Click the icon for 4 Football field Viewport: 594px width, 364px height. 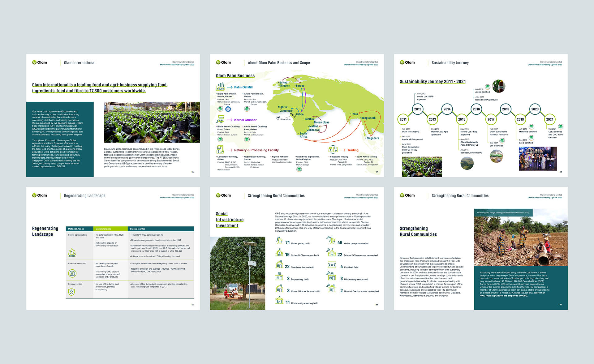[332, 265]
